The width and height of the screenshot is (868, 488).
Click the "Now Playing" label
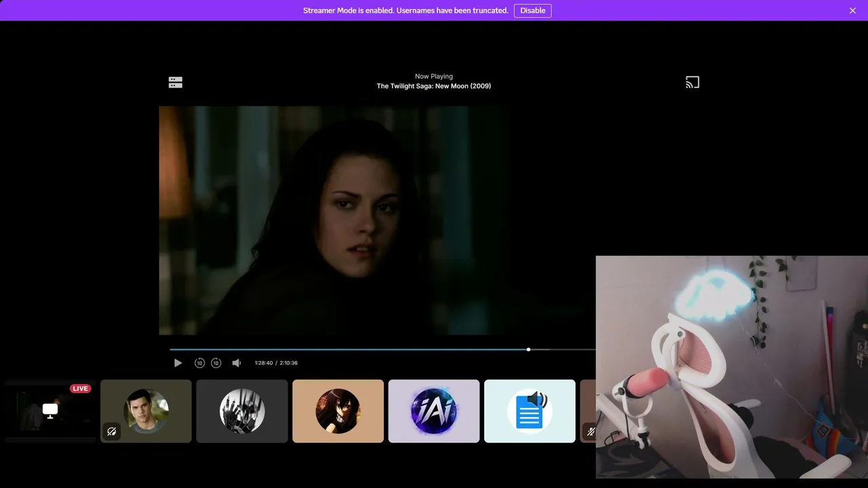click(434, 77)
